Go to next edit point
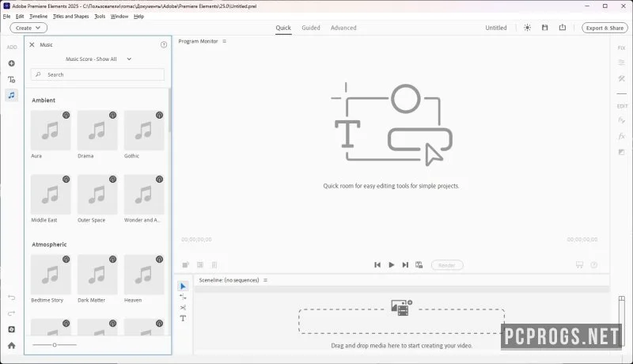Image resolution: width=633 pixels, height=364 pixels. tap(405, 265)
